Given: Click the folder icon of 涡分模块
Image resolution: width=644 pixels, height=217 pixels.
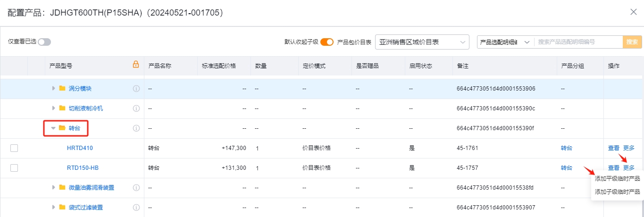Looking at the screenshot, I should (62, 88).
